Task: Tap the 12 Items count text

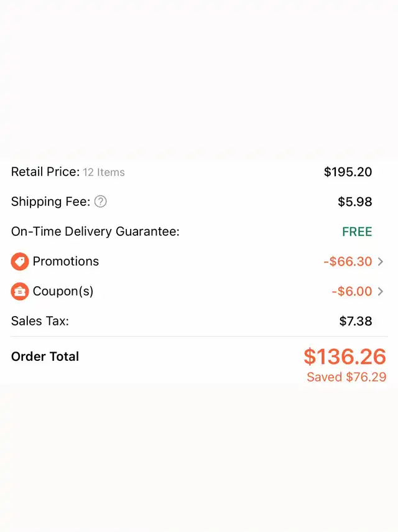Action: [x=104, y=172]
